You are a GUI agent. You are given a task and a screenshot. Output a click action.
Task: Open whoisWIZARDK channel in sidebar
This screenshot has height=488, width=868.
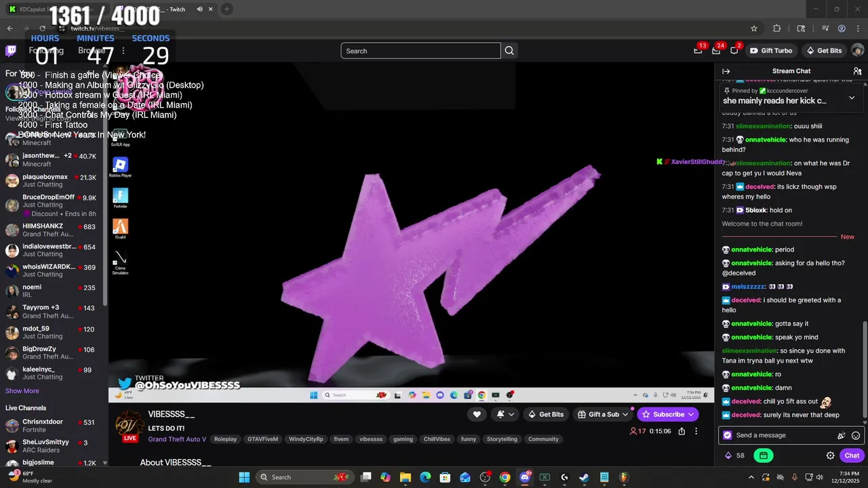(51, 270)
